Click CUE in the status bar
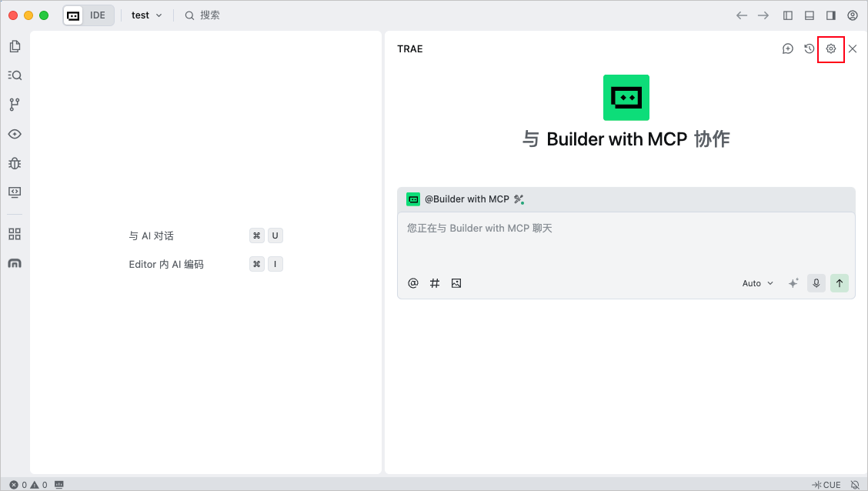 point(826,485)
